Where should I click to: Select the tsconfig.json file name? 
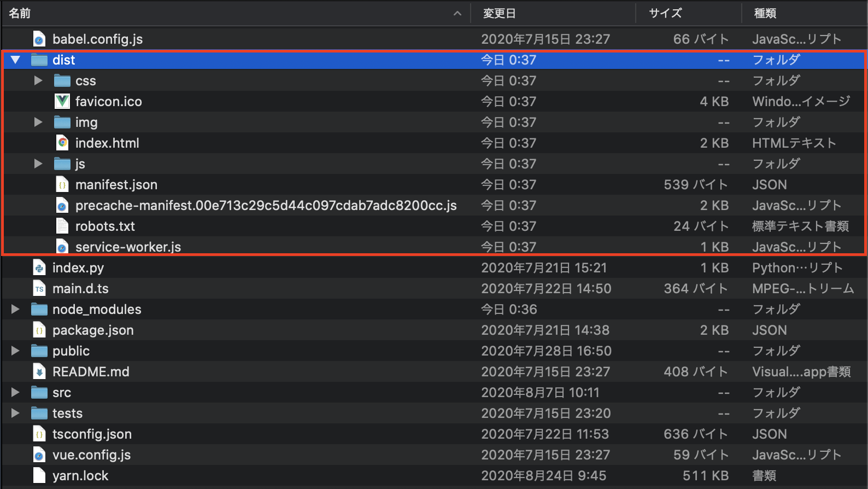tap(92, 434)
